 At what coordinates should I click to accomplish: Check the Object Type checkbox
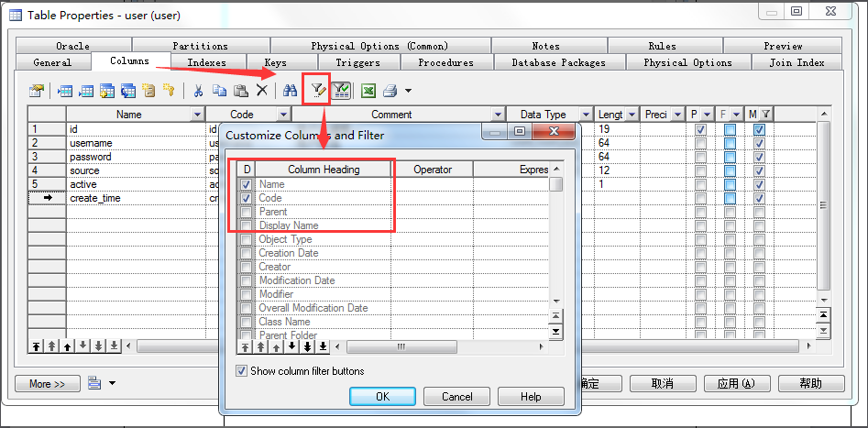[247, 239]
